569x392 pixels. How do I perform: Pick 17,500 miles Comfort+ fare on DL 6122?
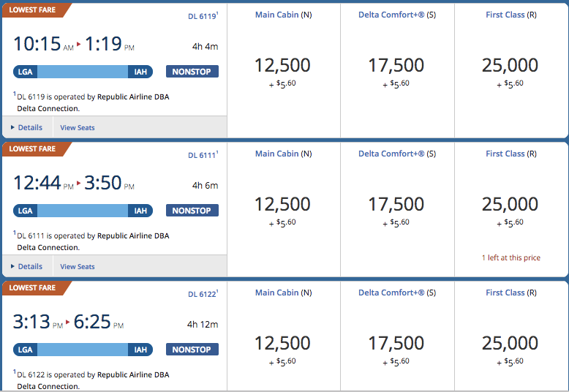pos(396,350)
